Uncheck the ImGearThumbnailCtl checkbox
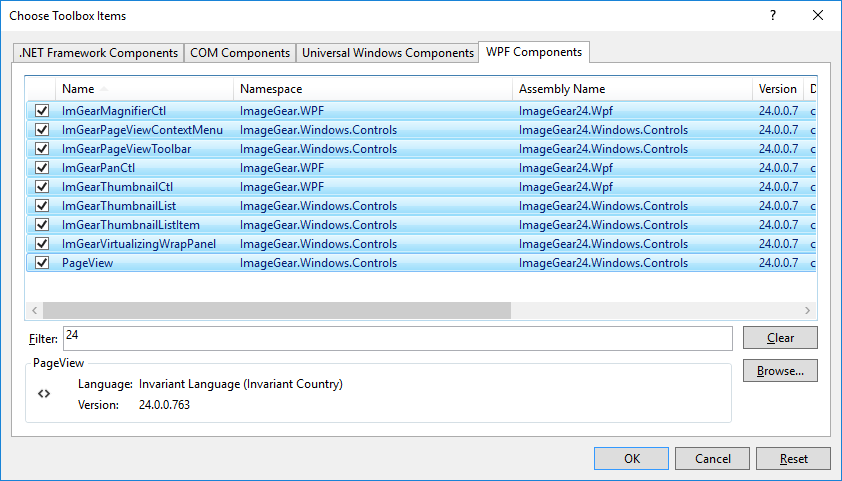 click(x=42, y=187)
